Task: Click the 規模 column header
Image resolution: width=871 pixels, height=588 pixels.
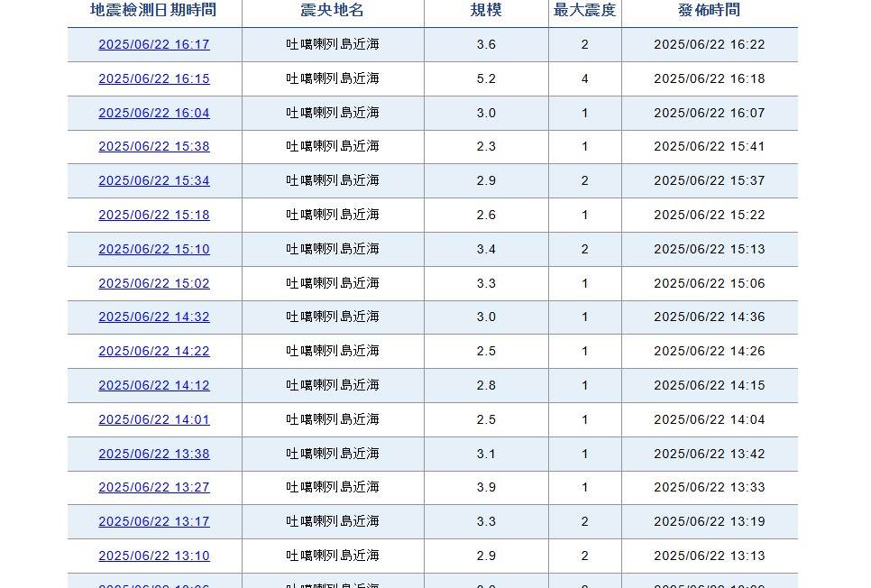Action: 486,11
